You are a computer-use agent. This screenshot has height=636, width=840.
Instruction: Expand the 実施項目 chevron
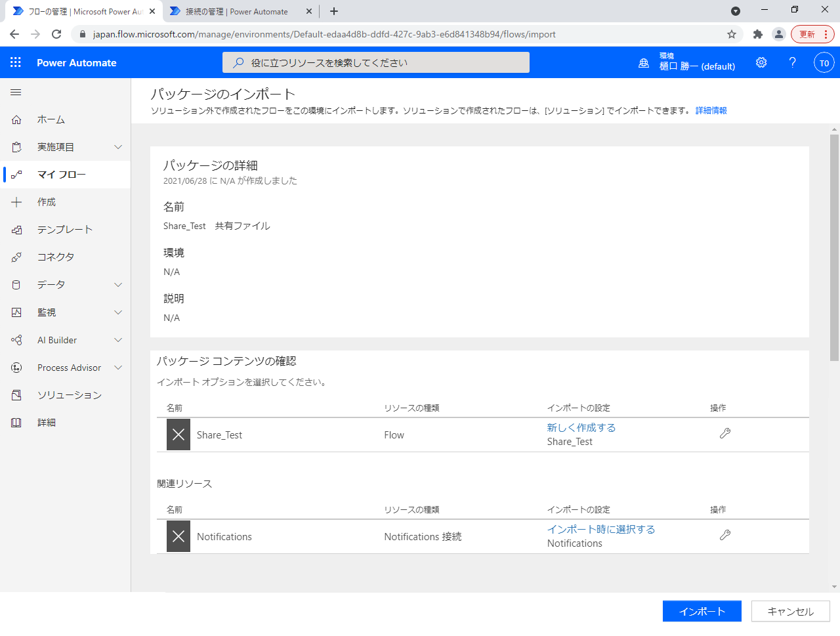(118, 147)
